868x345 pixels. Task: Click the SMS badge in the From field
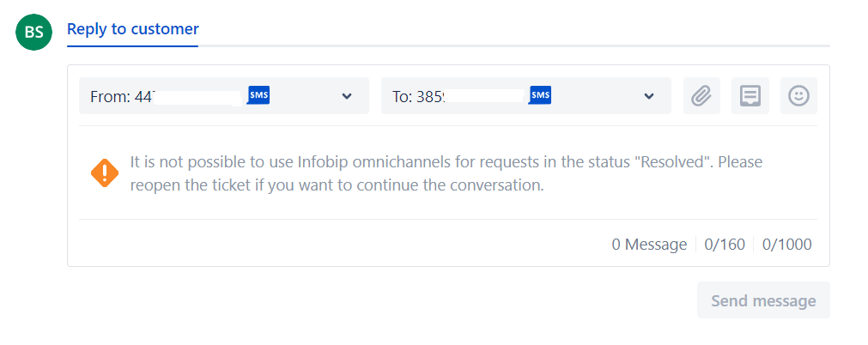pos(259,94)
